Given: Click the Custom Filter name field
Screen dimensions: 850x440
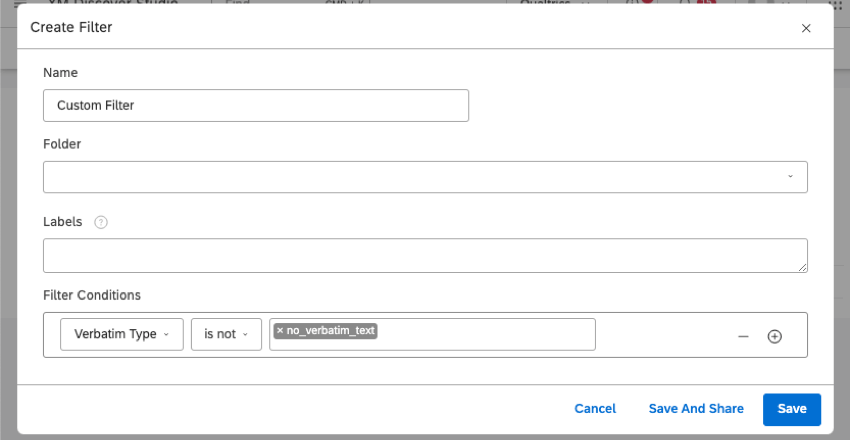Looking at the screenshot, I should [x=256, y=105].
